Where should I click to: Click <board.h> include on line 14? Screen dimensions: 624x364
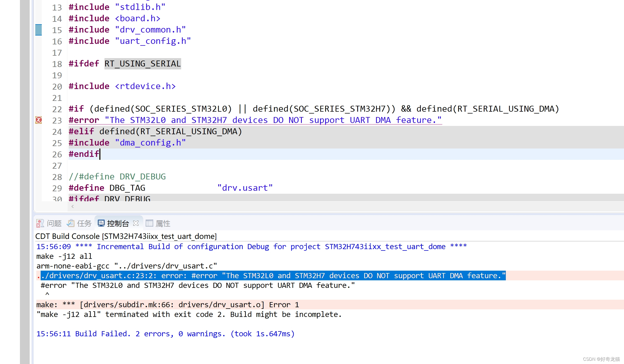[x=138, y=18]
